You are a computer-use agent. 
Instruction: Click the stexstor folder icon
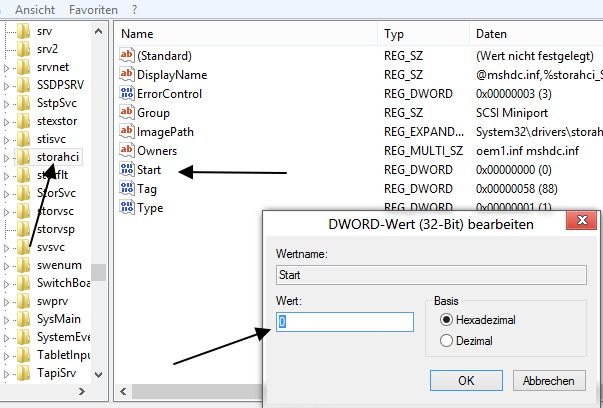coord(23,121)
